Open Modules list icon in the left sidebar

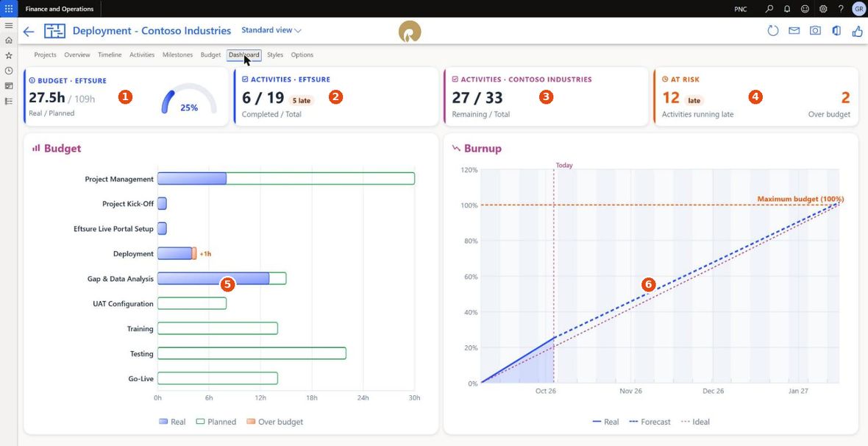pyautogui.click(x=9, y=101)
